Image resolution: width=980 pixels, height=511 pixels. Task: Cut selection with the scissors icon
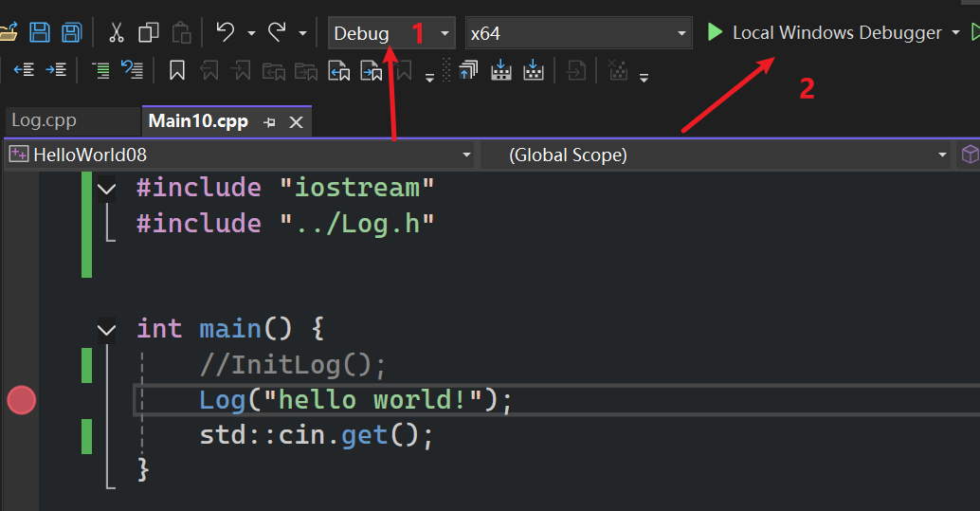coord(117,33)
